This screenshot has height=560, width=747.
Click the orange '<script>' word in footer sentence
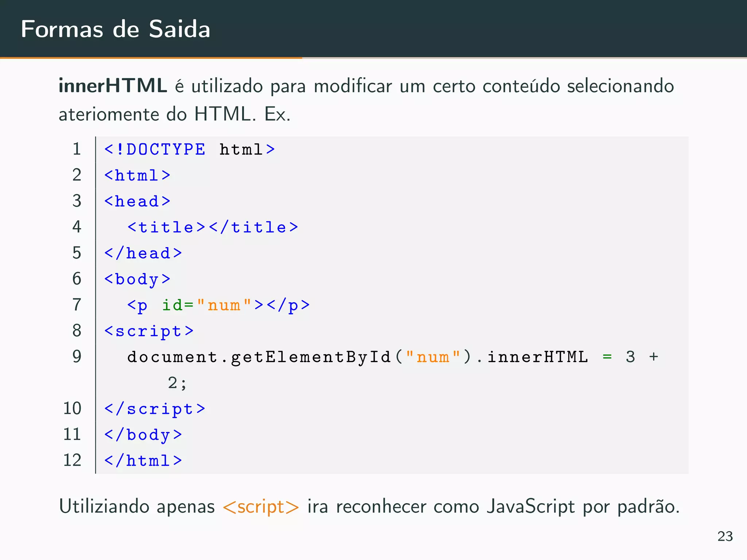[261, 507]
